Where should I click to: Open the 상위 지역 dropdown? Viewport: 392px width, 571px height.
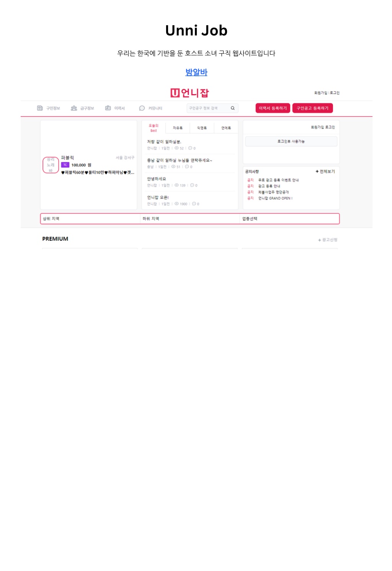coord(90,219)
